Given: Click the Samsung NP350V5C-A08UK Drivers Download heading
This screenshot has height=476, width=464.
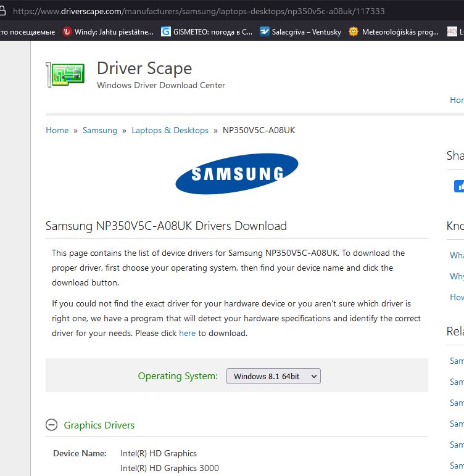Looking at the screenshot, I should tap(166, 226).
